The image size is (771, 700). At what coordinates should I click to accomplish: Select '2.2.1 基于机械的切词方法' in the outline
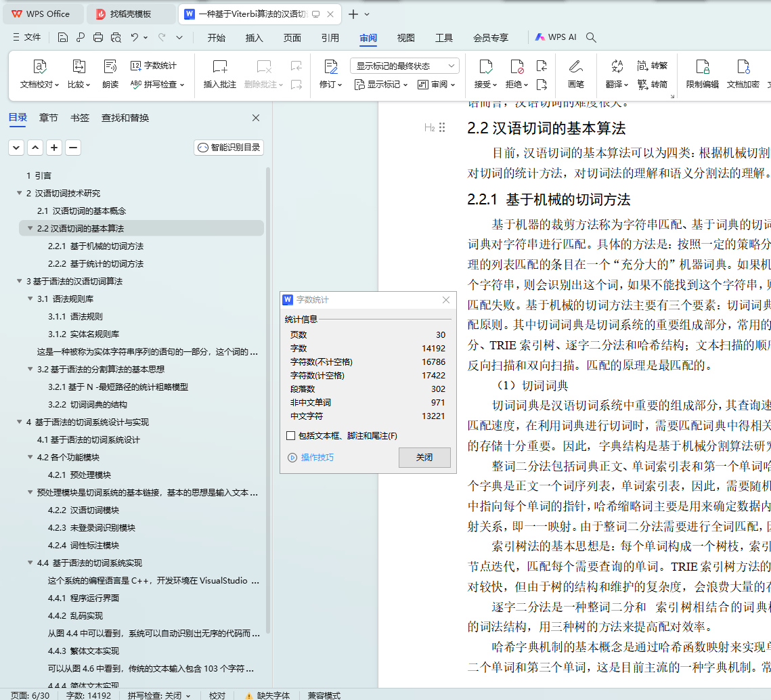tap(95, 246)
